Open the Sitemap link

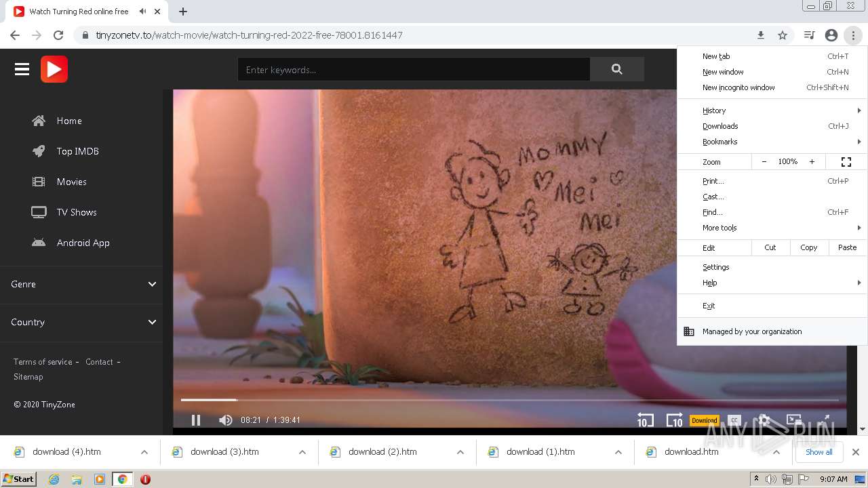28,377
